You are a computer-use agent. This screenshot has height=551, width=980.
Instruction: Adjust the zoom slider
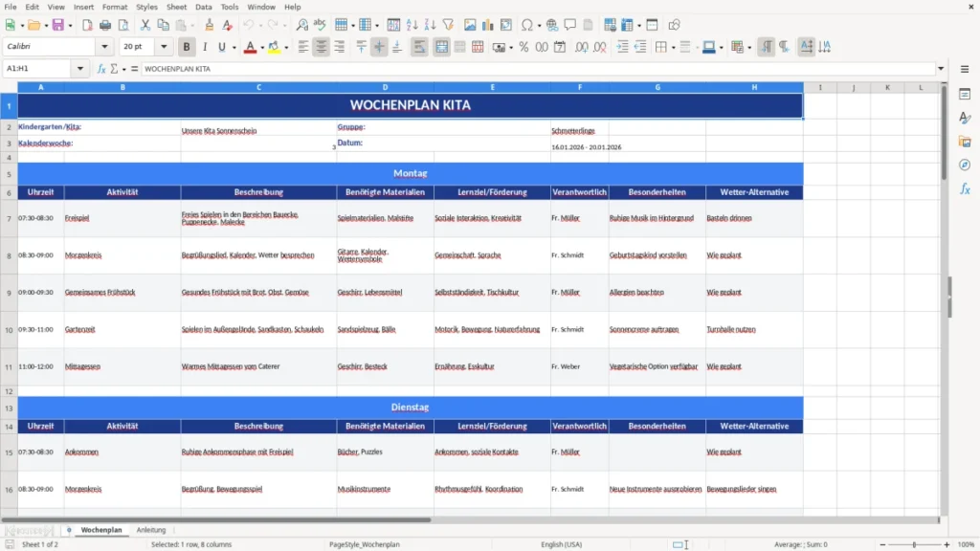(x=914, y=544)
